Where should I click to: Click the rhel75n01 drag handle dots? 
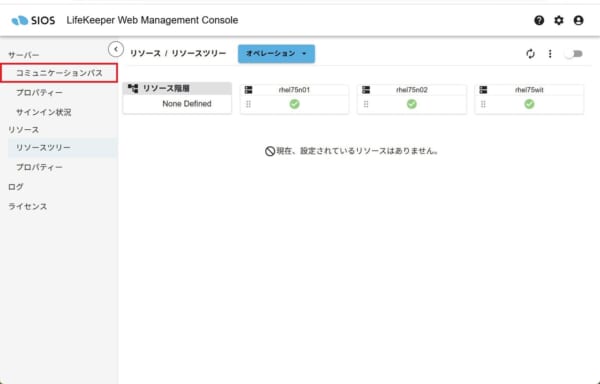248,104
